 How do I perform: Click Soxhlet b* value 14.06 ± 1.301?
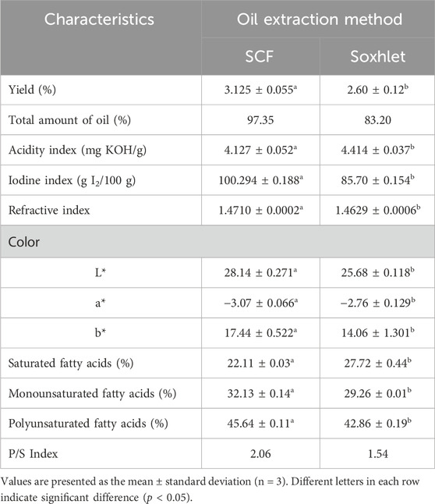(378, 332)
